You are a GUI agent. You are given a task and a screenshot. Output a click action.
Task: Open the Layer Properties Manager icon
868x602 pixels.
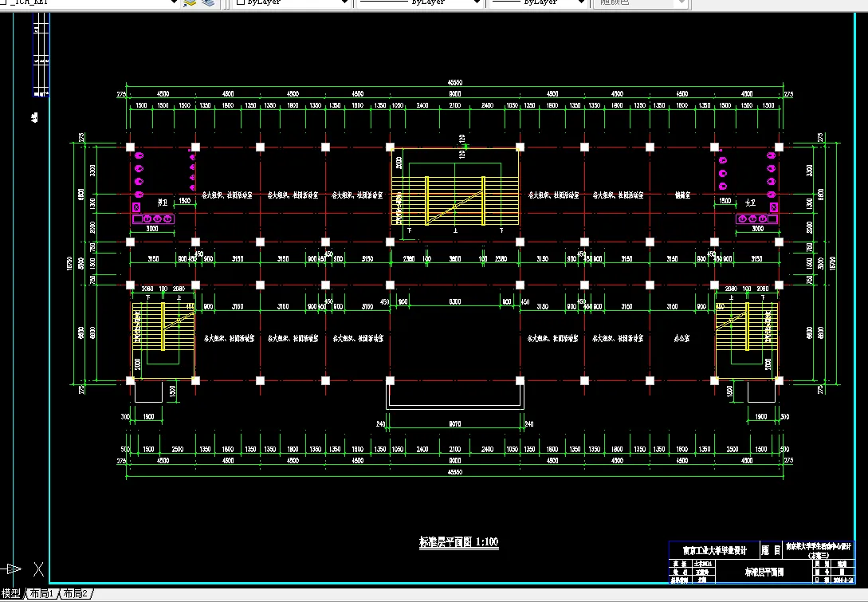click(190, 2)
